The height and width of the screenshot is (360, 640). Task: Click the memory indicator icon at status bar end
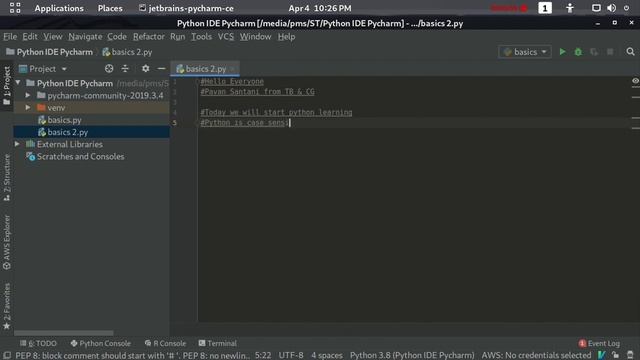630,355
